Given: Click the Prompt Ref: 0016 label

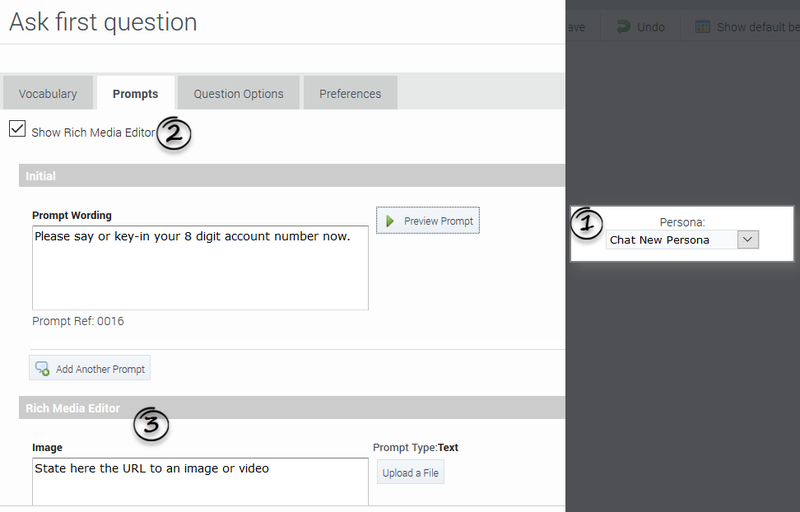Looking at the screenshot, I should coord(78,321).
